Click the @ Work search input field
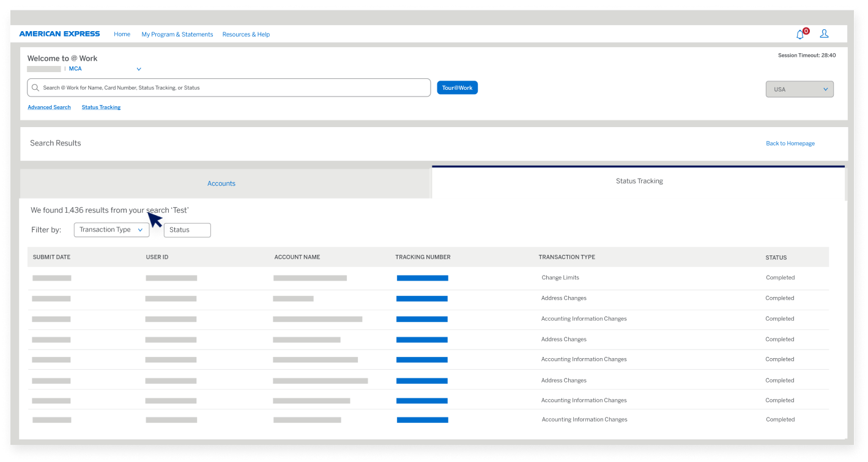The height and width of the screenshot is (462, 868). [232, 88]
